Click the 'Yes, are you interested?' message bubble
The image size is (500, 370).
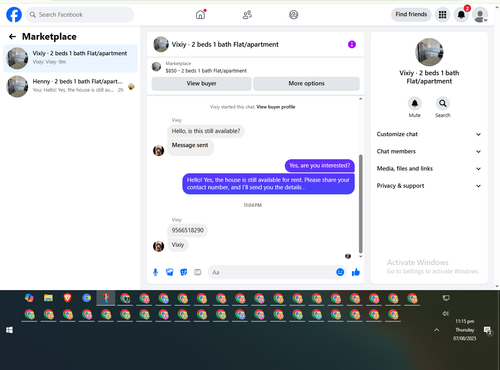point(319,165)
